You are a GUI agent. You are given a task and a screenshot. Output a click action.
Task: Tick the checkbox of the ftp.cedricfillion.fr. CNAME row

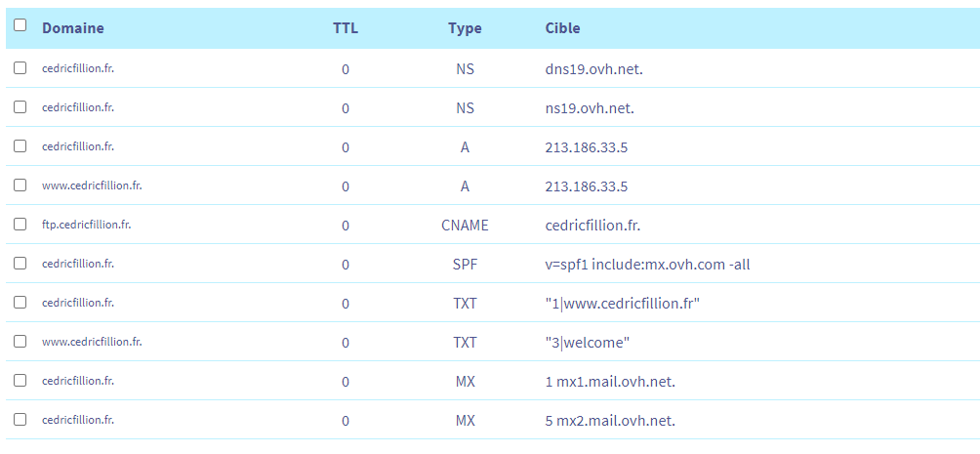[20, 225]
